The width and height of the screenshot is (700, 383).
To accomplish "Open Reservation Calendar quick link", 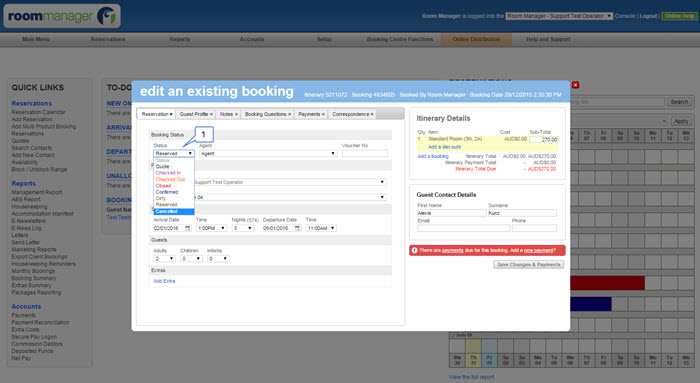I will point(38,112).
